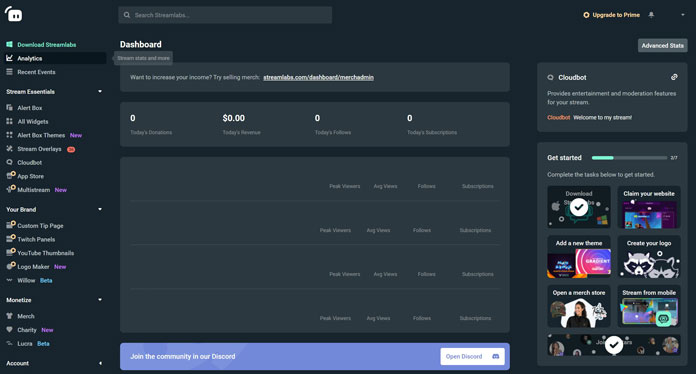The width and height of the screenshot is (696, 374).
Task: Click the $0.00 Today's Revenue value
Action: pyautogui.click(x=233, y=118)
